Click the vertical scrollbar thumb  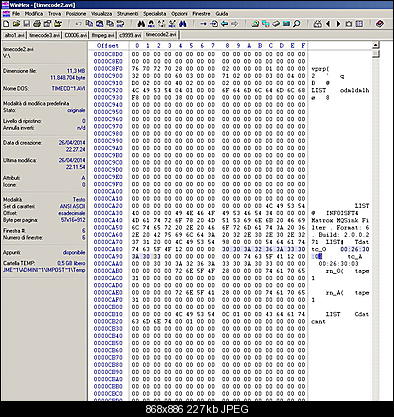tap(376, 53)
